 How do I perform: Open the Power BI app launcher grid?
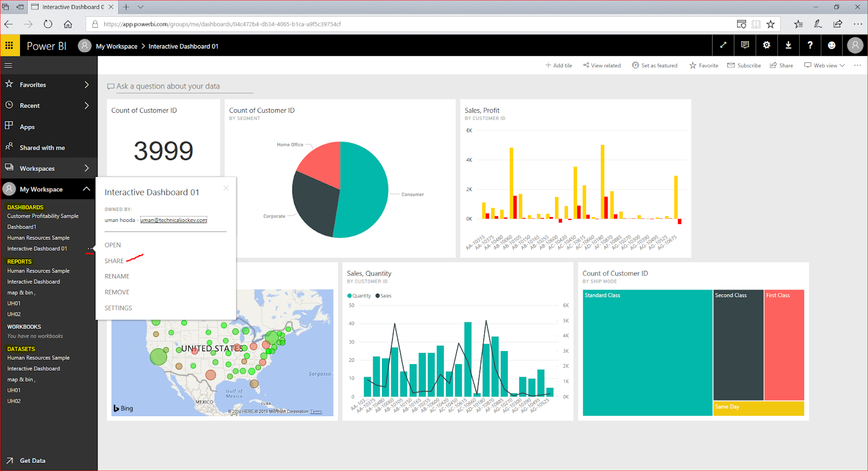(9, 46)
